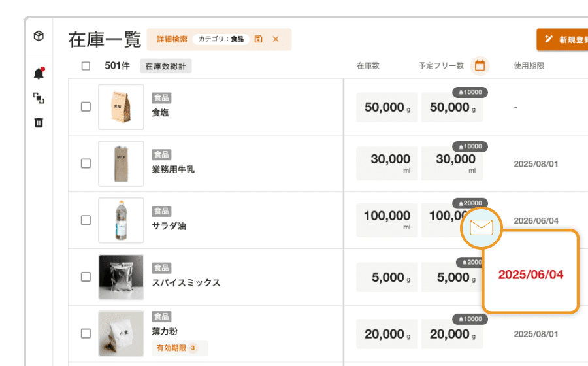Click the scan frame icon in sidebar
This screenshot has height=366, width=588.
[x=39, y=98]
